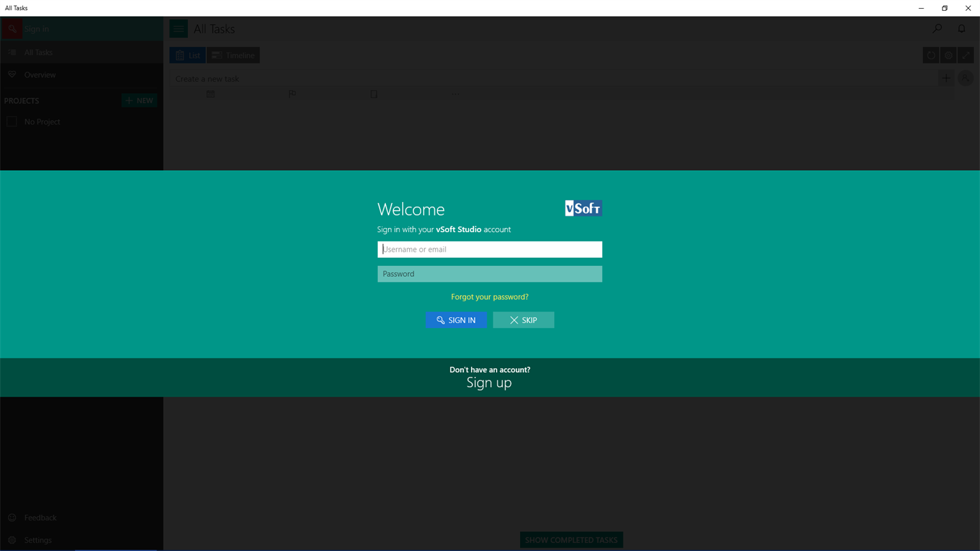The width and height of the screenshot is (980, 551).
Task: Skip sign-in with the SKIP button
Action: 523,320
